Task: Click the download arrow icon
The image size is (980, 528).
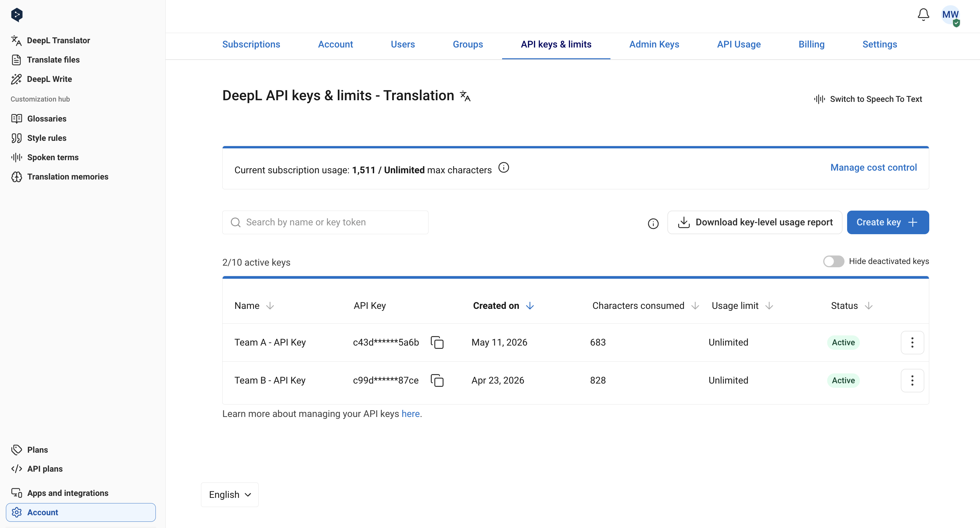Action: [x=684, y=222]
